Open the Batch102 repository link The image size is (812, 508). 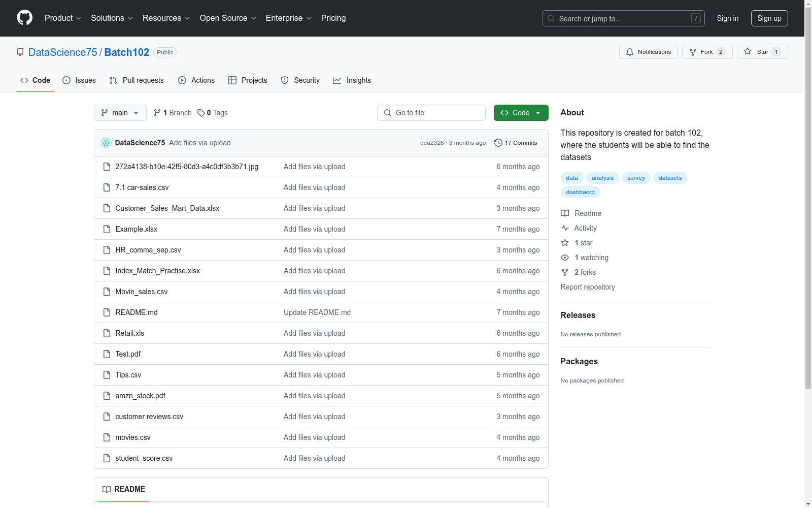tap(127, 52)
